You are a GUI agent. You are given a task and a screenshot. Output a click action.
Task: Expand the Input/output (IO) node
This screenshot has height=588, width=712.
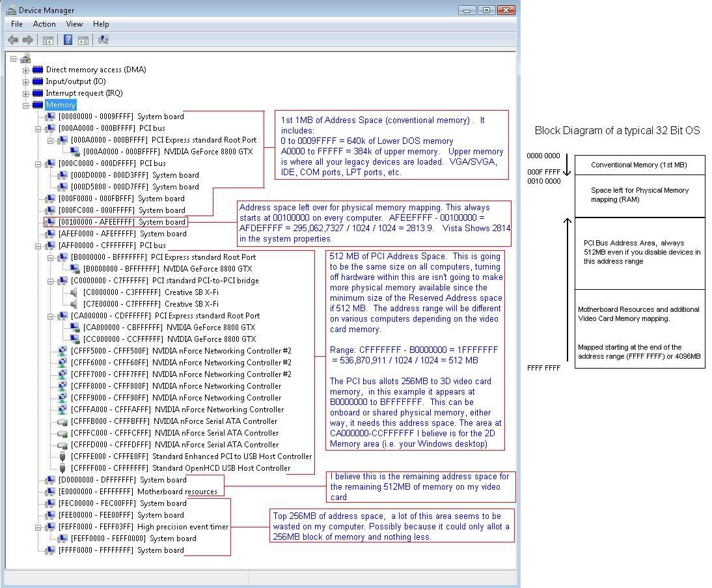(26, 82)
